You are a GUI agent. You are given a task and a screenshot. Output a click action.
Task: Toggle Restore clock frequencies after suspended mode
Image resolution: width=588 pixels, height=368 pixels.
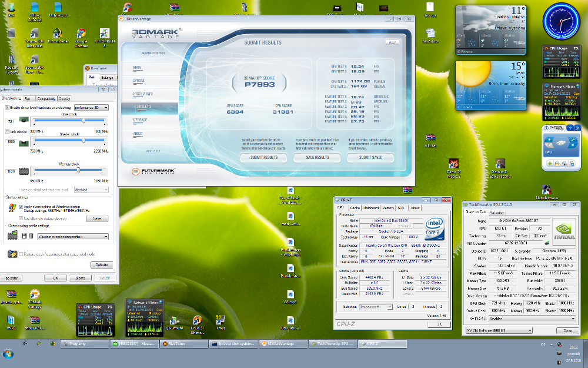tap(21, 254)
